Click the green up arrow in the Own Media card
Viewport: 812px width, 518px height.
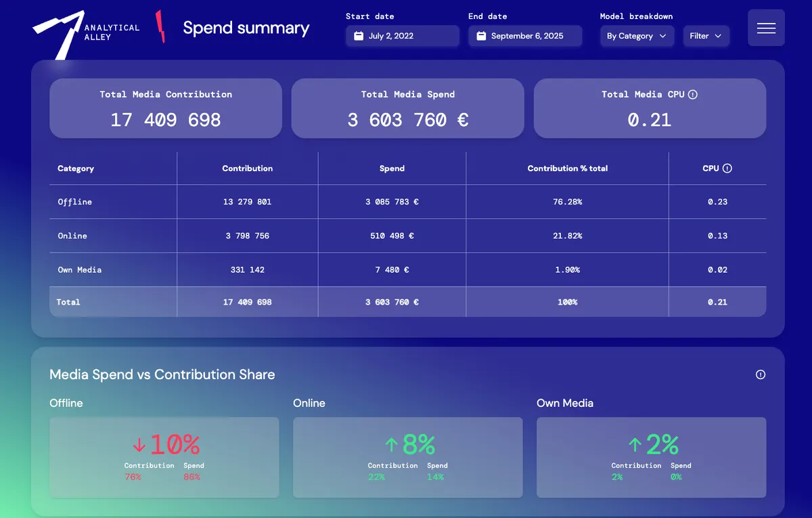click(x=635, y=446)
